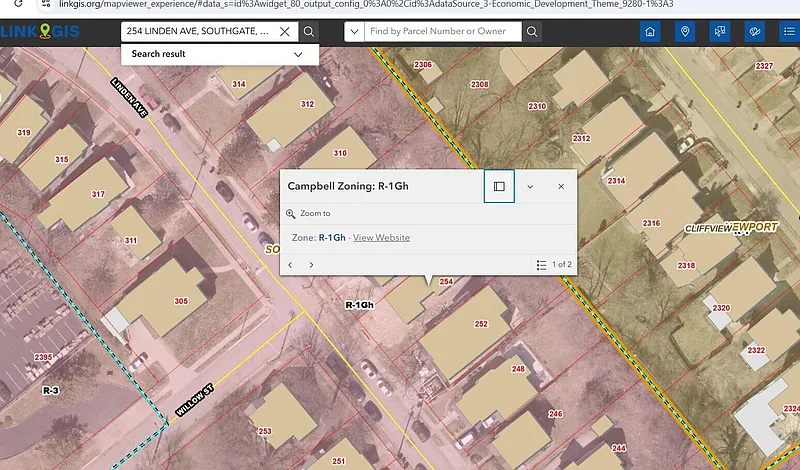Click the Find by Parcel Number field
800x470 pixels.
(x=443, y=32)
